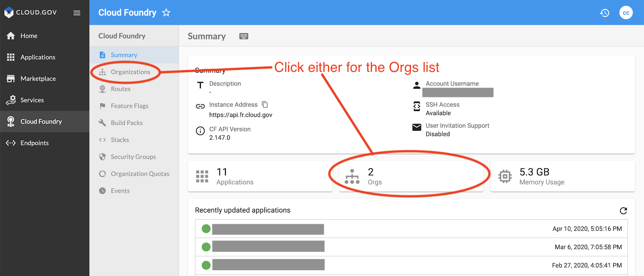Click the memory chip icon
644x276 pixels.
point(505,176)
